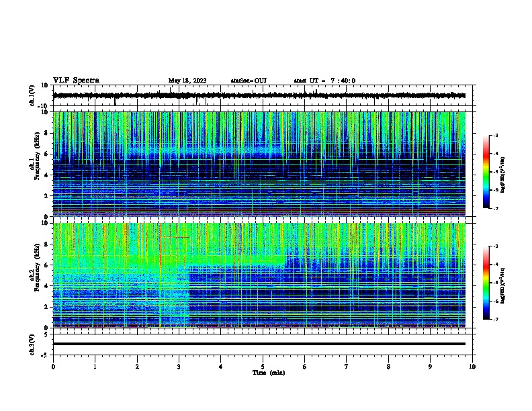Screen dimensions: 532x411
Task: Click the "Time (min)" axis label
Action: pyautogui.click(x=269, y=373)
